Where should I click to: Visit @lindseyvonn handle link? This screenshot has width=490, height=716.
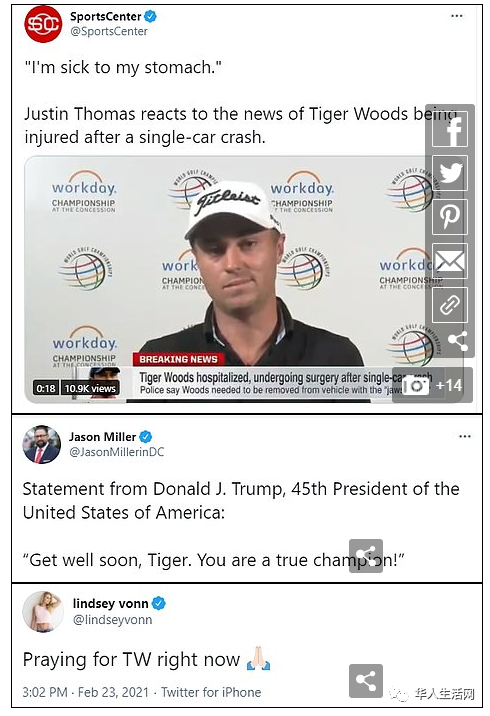tap(112, 620)
